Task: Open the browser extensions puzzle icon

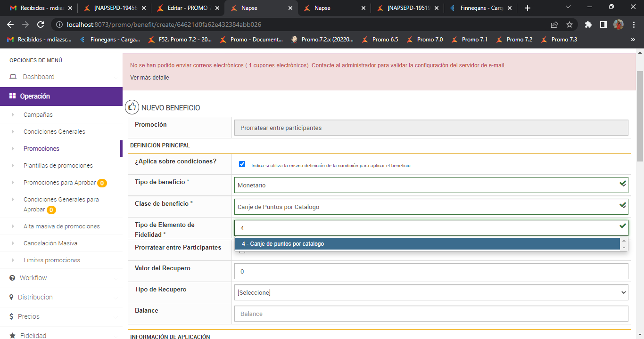Action: click(588, 24)
